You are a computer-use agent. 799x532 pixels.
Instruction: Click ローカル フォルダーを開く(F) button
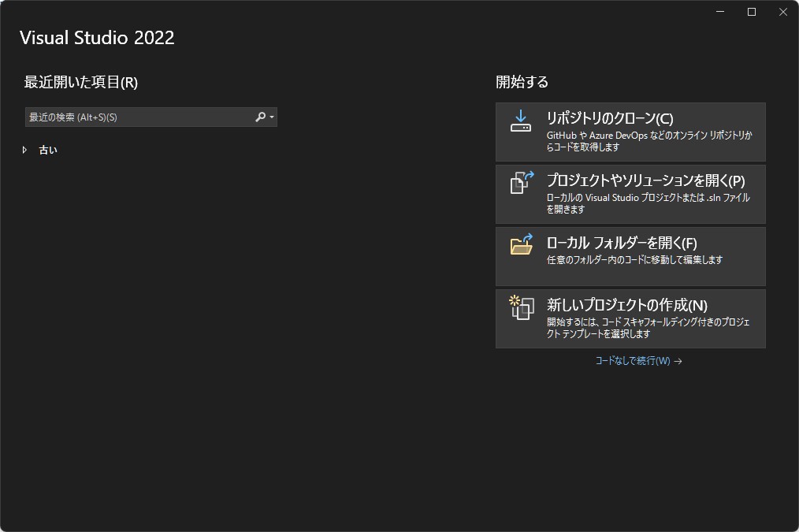coord(630,256)
